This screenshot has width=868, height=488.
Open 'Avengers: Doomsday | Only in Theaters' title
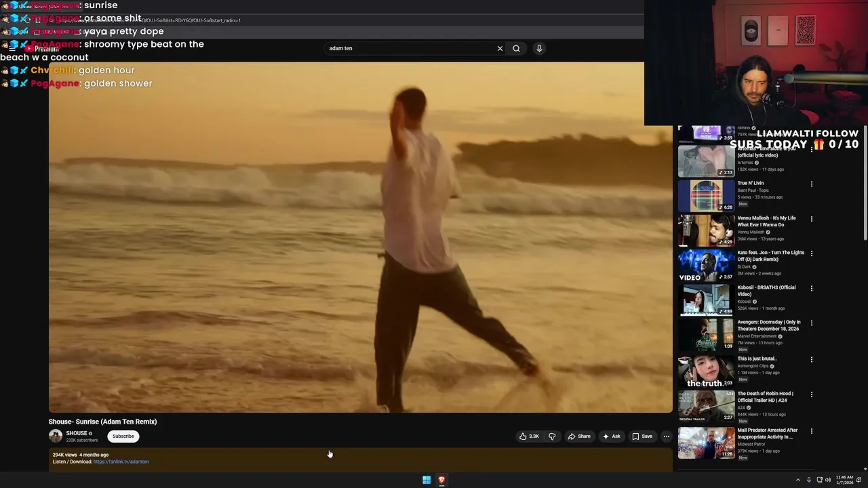(769, 325)
